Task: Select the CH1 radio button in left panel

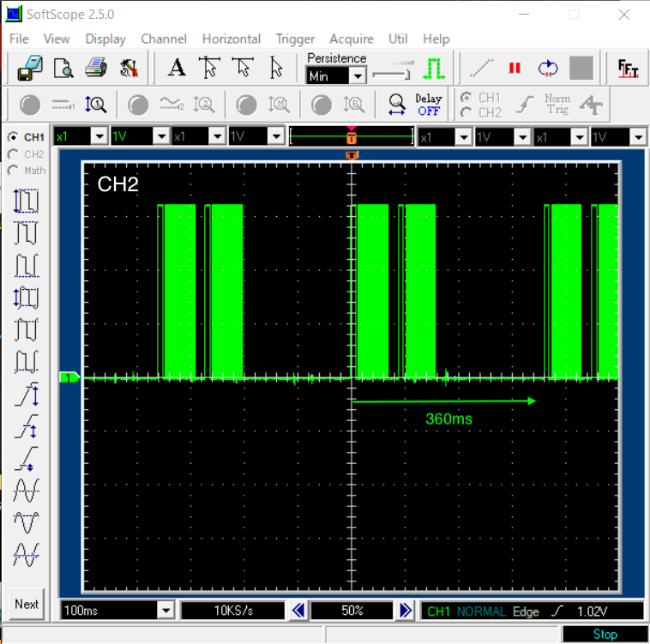Action: point(13,137)
